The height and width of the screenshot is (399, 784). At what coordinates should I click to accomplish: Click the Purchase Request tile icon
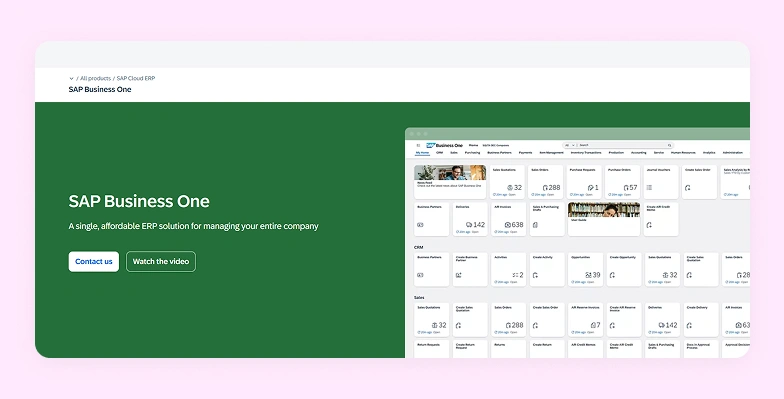click(590, 188)
